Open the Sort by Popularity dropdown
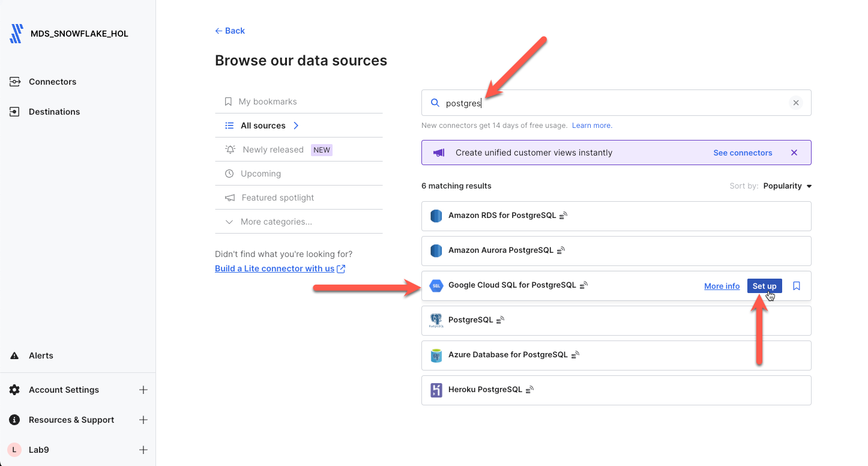This screenshot has height=466, width=868. (788, 186)
